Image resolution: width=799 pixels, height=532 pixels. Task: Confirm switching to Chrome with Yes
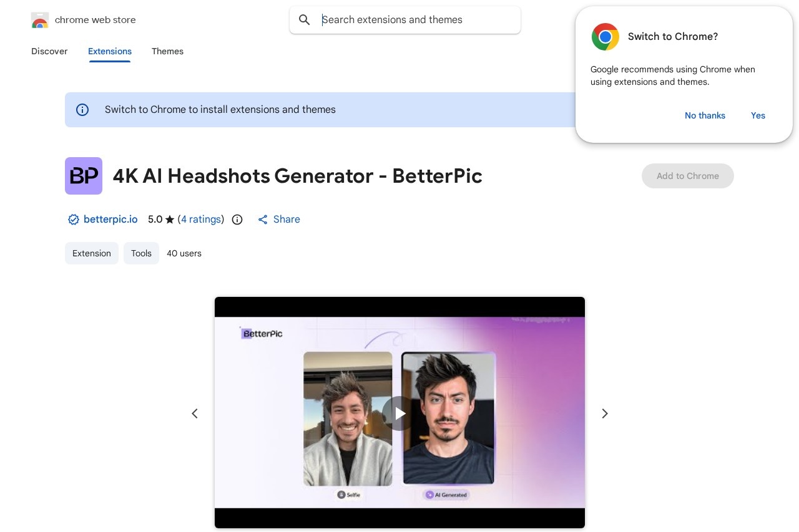[x=758, y=115]
